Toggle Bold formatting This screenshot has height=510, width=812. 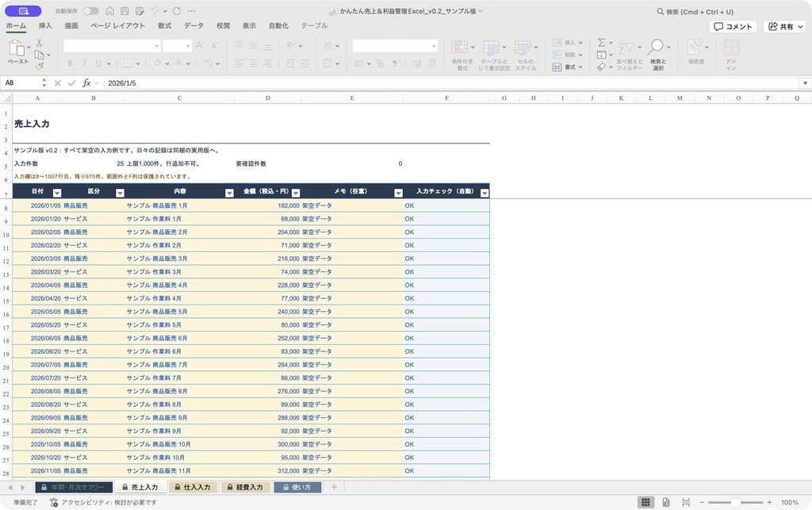pos(70,63)
